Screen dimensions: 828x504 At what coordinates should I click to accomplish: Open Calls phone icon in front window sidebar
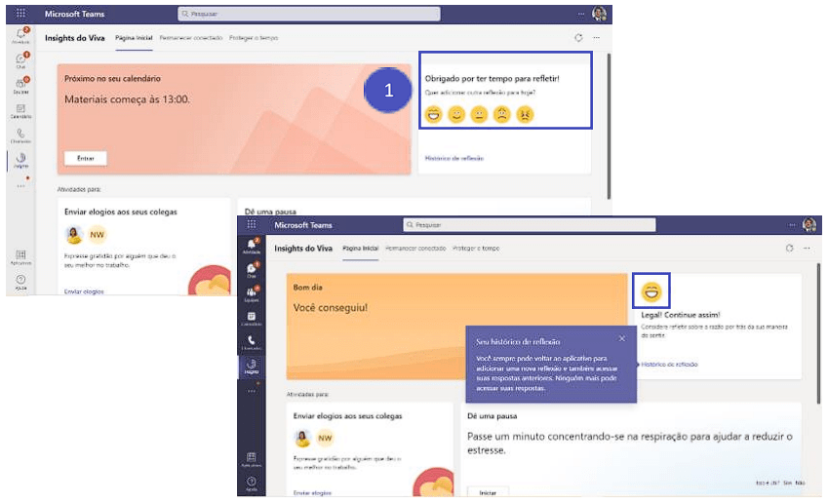coord(252,342)
